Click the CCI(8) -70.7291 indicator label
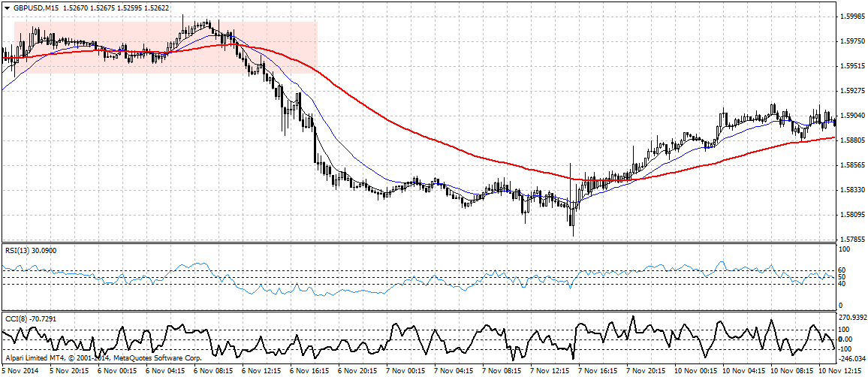Image resolution: width=868 pixels, height=377 pixels. (x=31, y=319)
